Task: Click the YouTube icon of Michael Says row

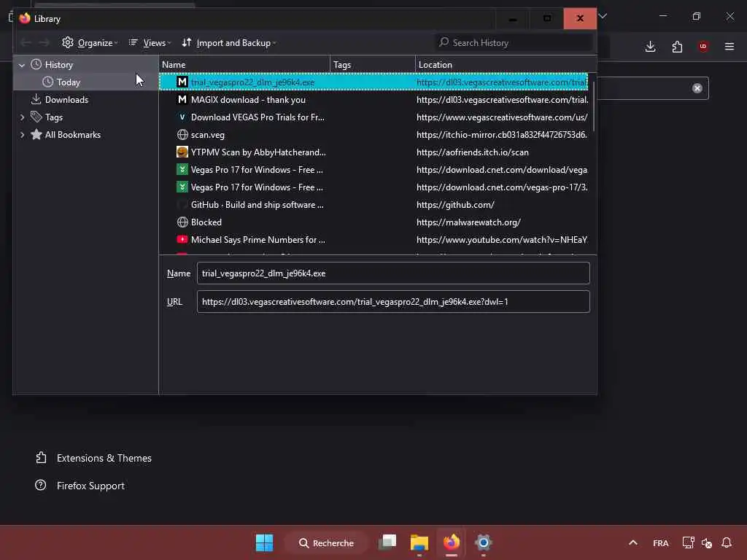Action: point(182,239)
